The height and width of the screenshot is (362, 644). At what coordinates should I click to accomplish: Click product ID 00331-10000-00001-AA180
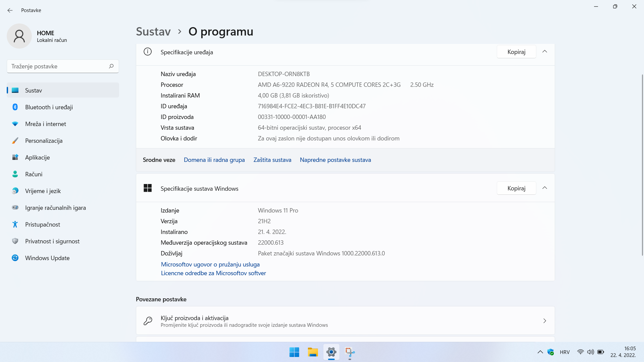(x=292, y=117)
